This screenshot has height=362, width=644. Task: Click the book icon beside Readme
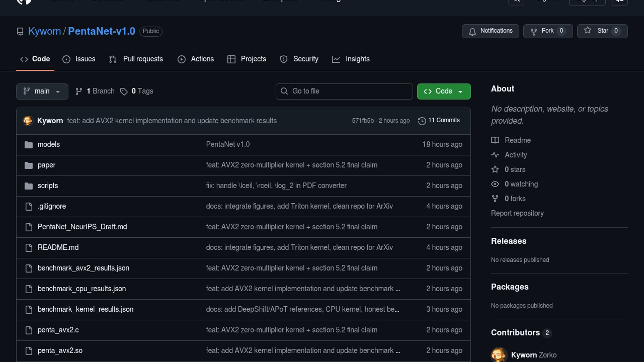click(495, 140)
